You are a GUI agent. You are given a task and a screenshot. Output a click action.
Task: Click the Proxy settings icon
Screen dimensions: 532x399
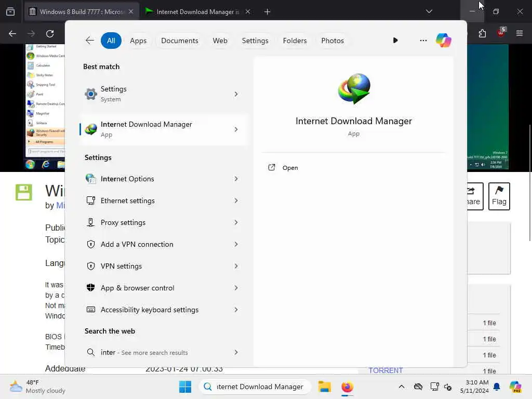coord(90,222)
